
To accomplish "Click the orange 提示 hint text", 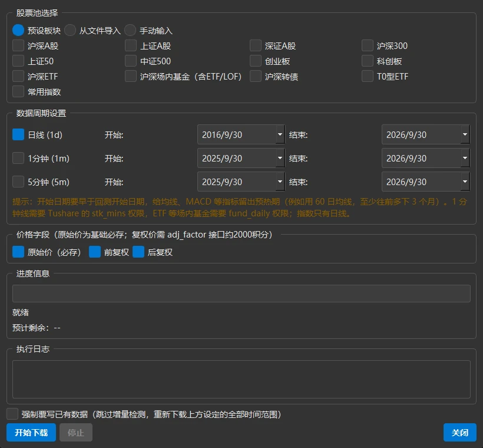I will pyautogui.click(x=240, y=207).
